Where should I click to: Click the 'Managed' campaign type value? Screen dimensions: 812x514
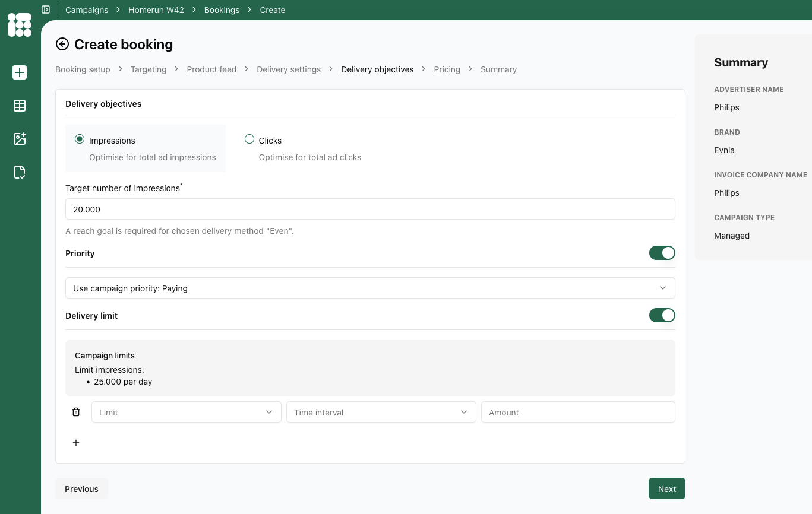tap(732, 236)
